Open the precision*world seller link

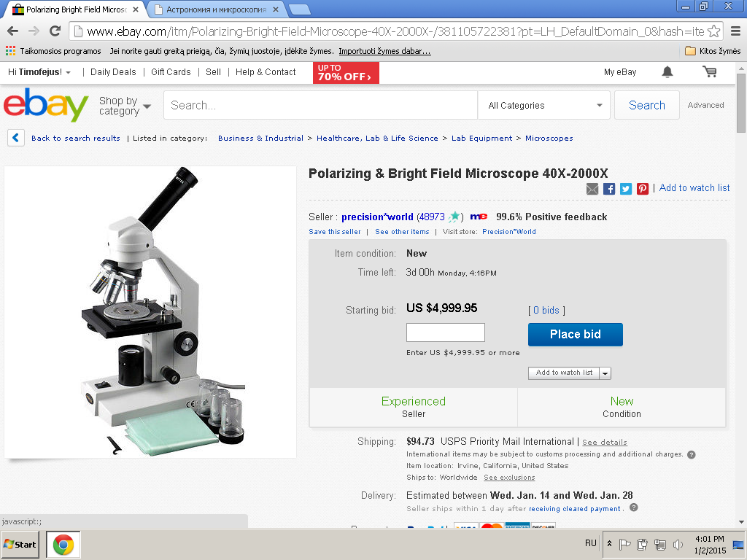[377, 217]
